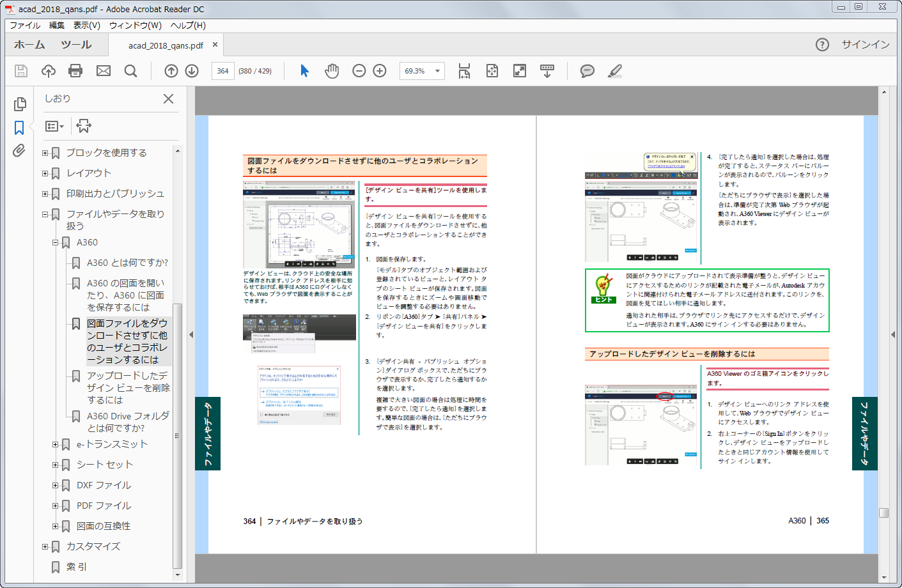The width and height of the screenshot is (902, 588).
Task: Click the Save file icon
Action: (x=21, y=71)
